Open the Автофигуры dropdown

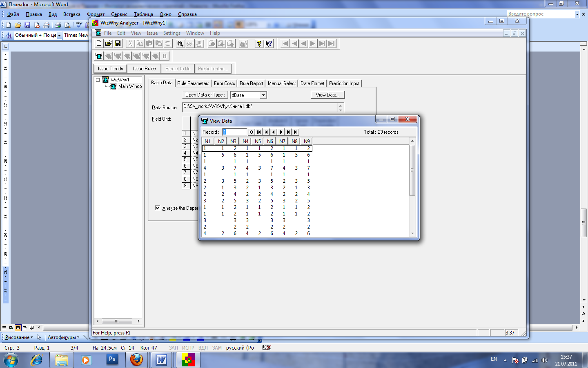pos(63,337)
